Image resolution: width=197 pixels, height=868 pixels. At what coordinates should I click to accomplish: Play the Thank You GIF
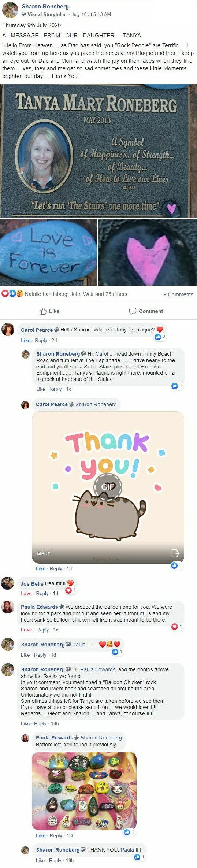tap(108, 486)
